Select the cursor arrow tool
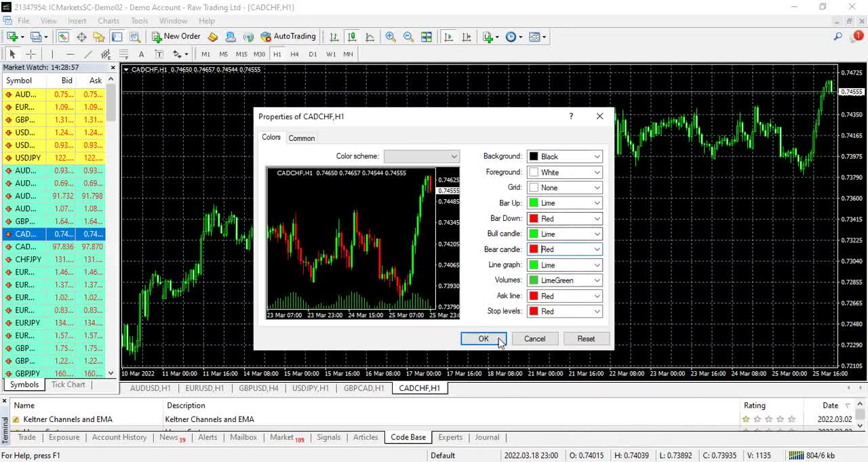The width and height of the screenshot is (868, 462). coord(12,54)
